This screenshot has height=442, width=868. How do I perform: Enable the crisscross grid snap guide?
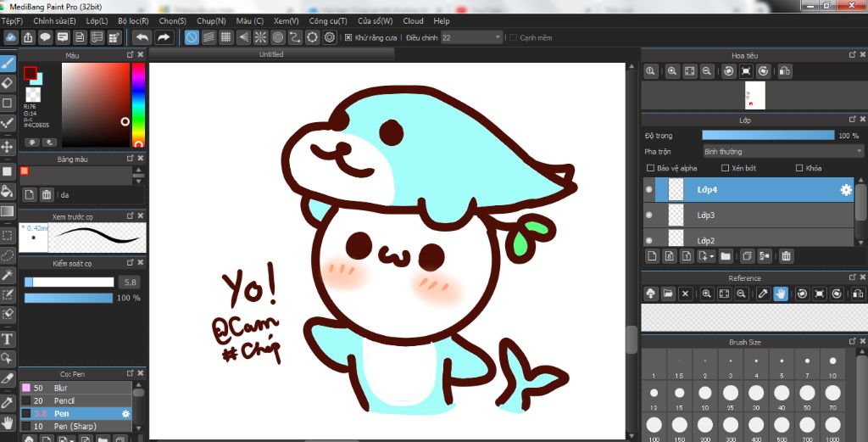tap(225, 37)
